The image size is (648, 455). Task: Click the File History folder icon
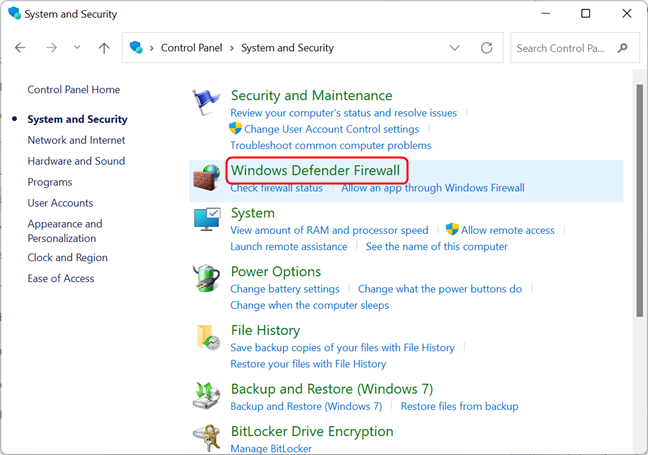point(208,337)
